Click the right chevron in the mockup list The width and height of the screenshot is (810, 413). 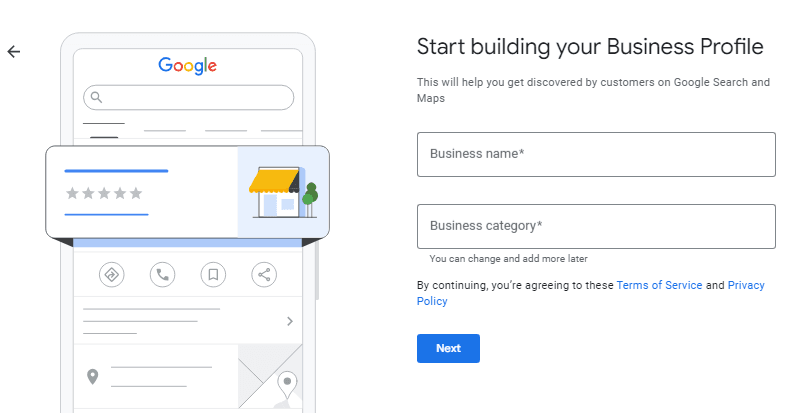pos(290,322)
